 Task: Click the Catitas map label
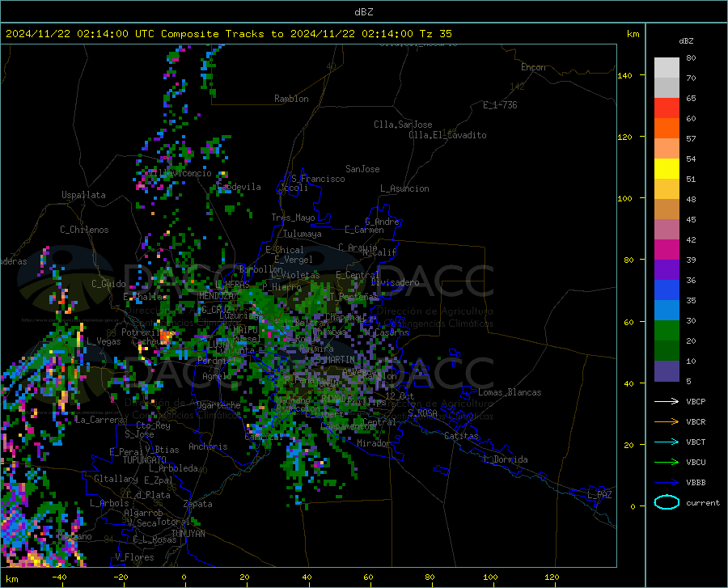(461, 436)
